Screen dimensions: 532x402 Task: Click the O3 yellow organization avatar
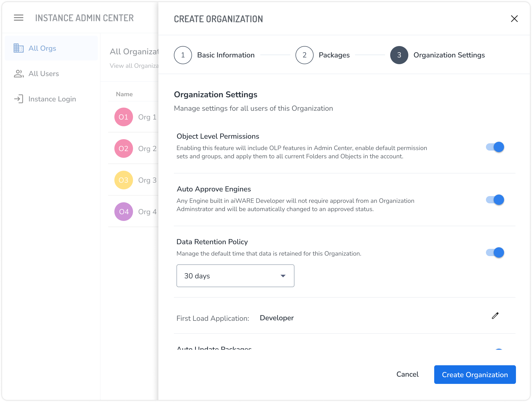click(x=124, y=180)
